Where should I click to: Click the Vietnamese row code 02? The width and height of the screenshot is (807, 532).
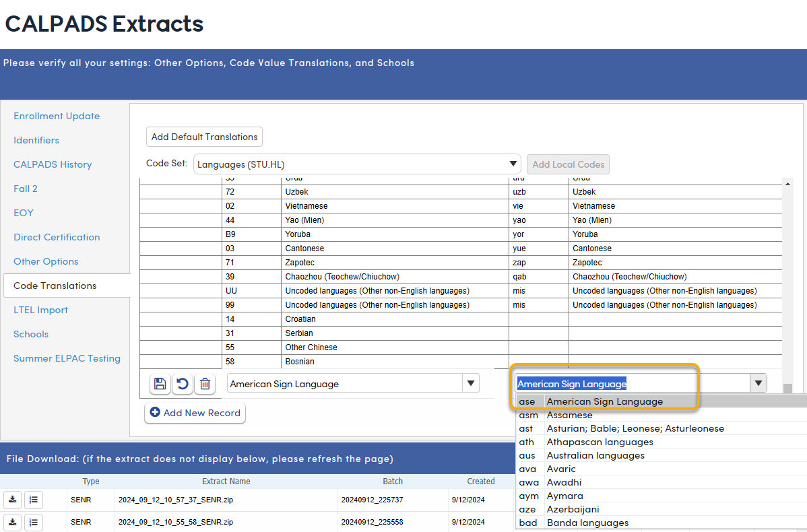pos(252,206)
